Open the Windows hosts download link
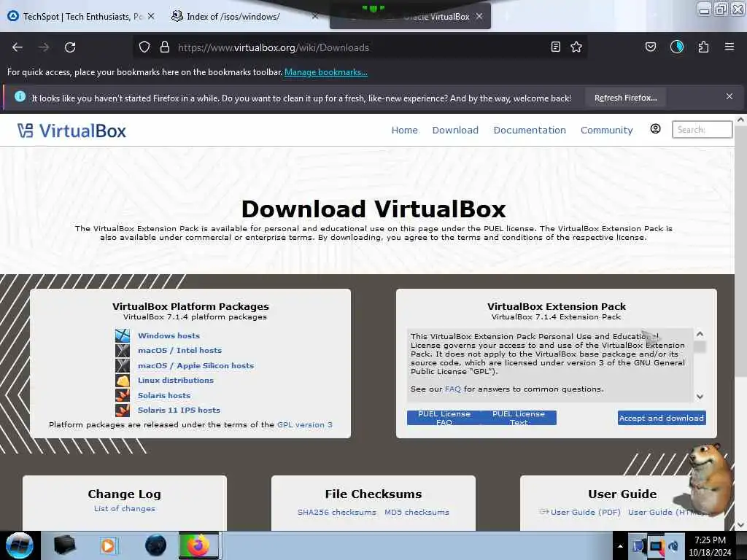 point(169,335)
